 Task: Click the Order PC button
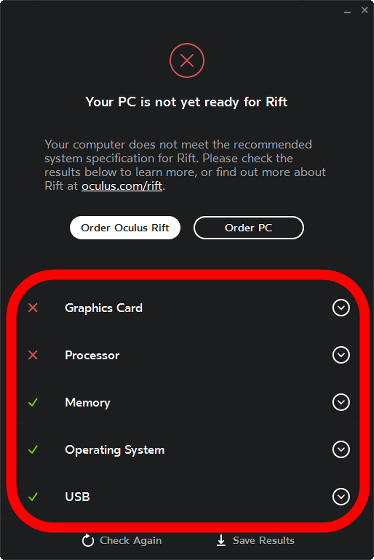point(249,228)
